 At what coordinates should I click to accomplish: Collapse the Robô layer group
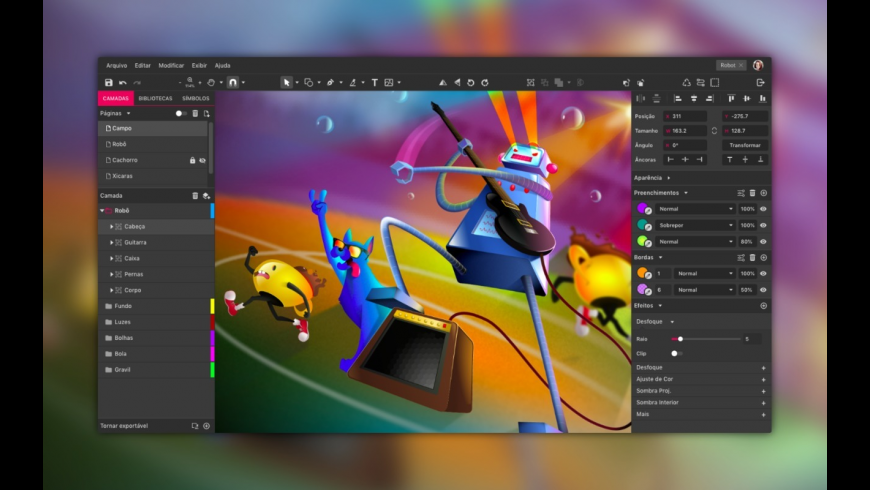click(102, 211)
